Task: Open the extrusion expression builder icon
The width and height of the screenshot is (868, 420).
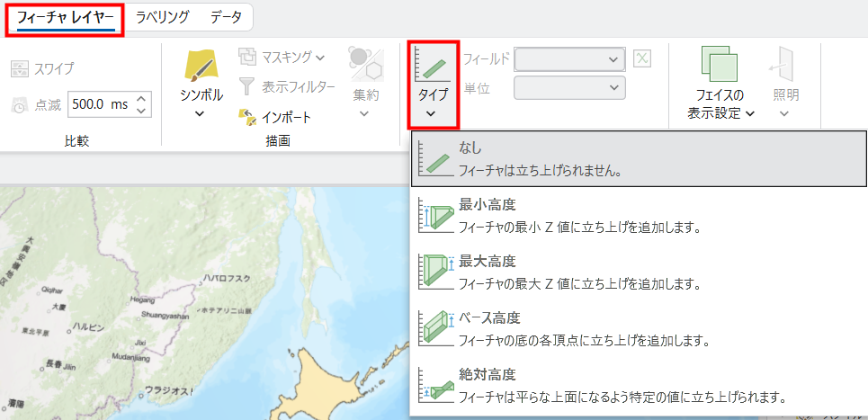Action: tap(641, 58)
